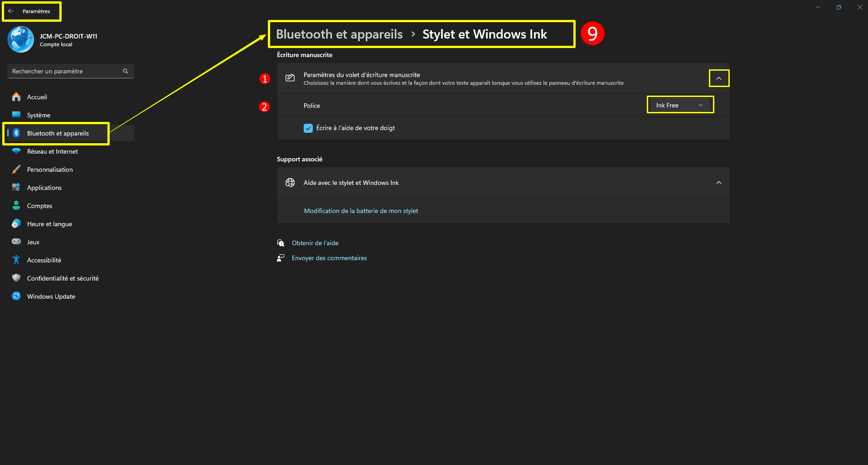The image size is (868, 465).
Task: Open Heure et langue settings
Action: tap(71, 224)
